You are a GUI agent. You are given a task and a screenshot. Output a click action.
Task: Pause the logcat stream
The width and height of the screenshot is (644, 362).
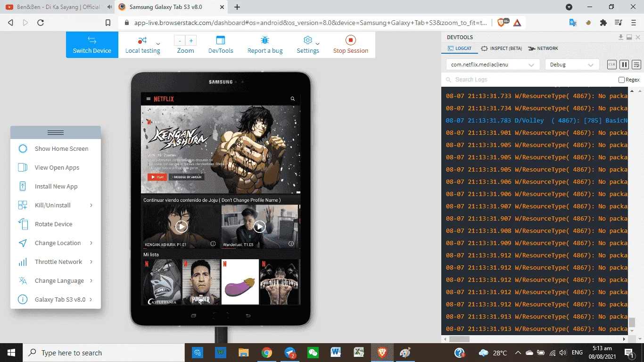pos(624,65)
